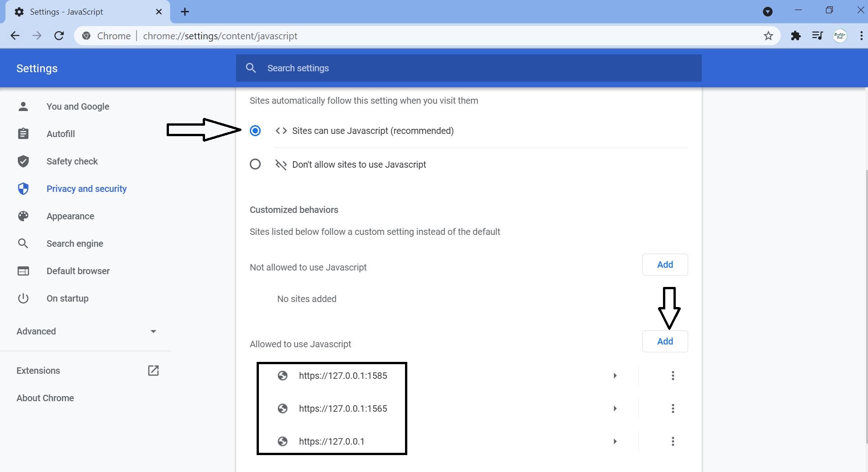Screen dimensions: 868x472
Task: Select Sites can use Javascript radio button
Action: click(255, 131)
